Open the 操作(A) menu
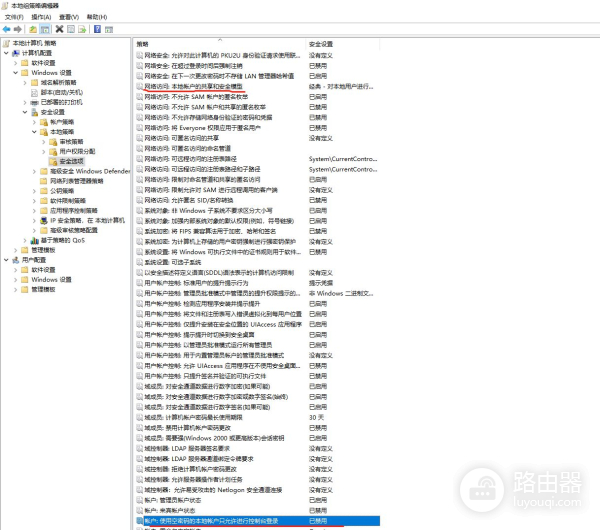 click(x=40, y=17)
